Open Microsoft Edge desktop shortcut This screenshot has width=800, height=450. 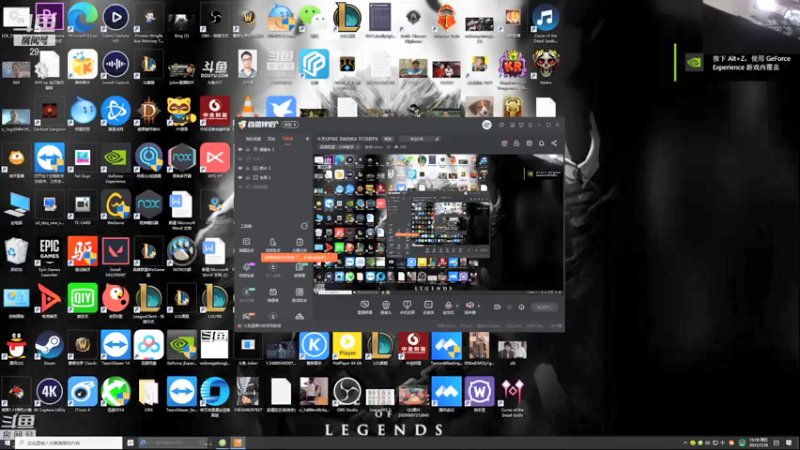pyautogui.click(x=83, y=19)
